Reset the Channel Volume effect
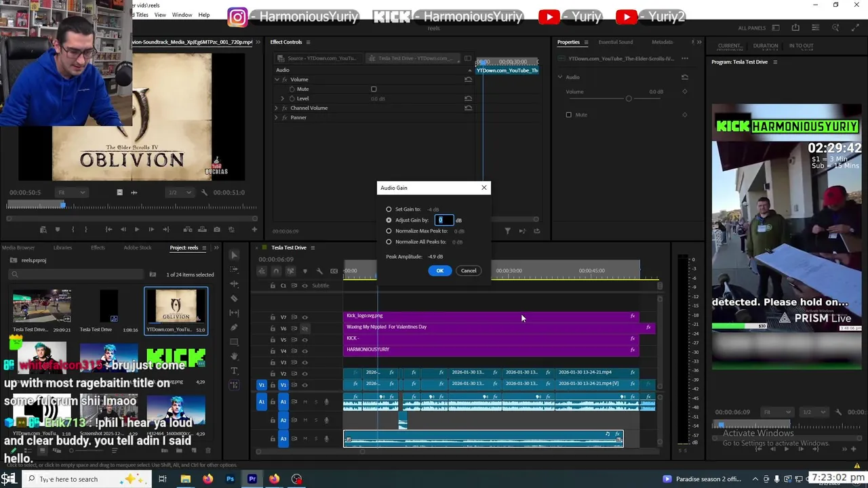The height and width of the screenshot is (488, 868). 468,108
